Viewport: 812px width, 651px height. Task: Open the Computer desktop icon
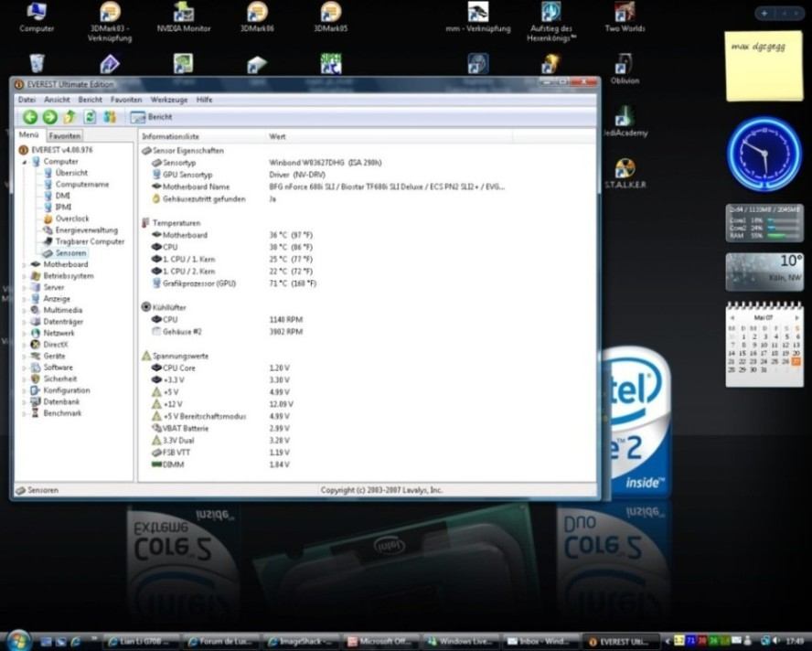pos(37,17)
